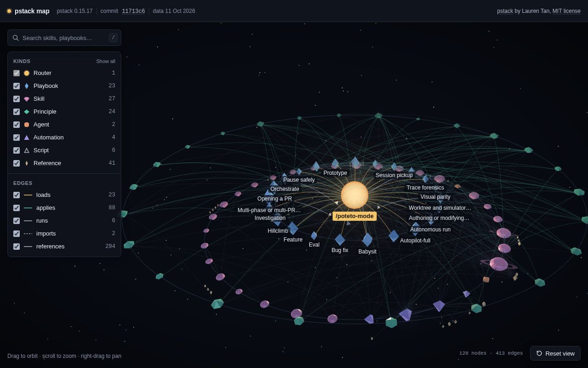
Task: Click the Automation triangle icon in legend
Action: 27,138
